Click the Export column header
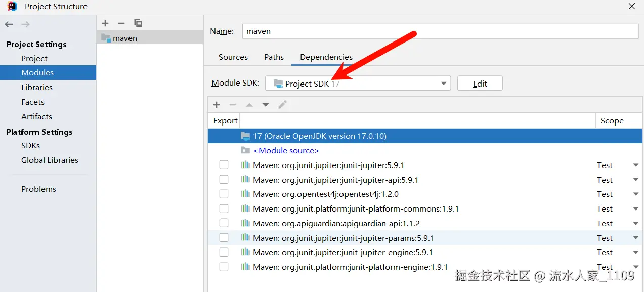 pos(225,120)
